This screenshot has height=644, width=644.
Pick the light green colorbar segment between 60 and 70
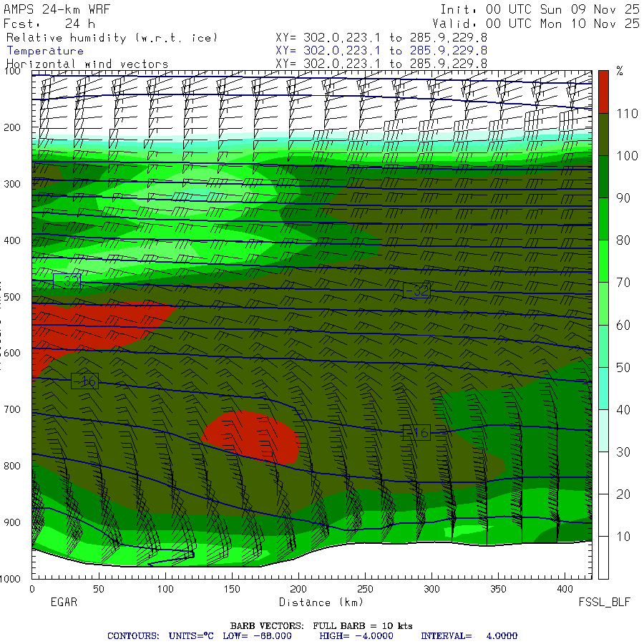[603, 303]
